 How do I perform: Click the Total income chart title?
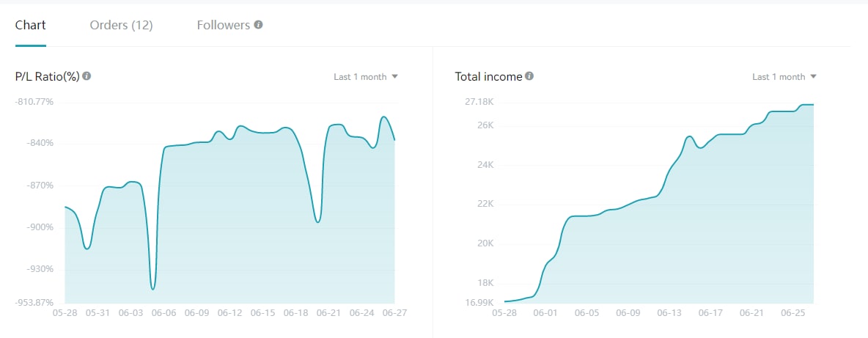click(x=488, y=76)
